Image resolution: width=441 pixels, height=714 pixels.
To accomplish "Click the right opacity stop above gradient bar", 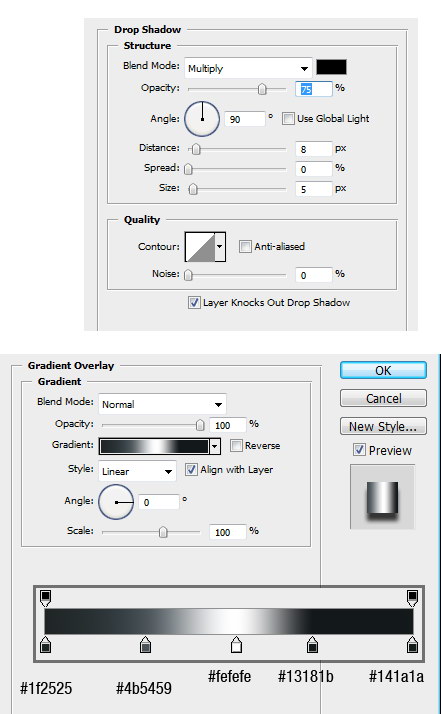I will click(x=412, y=598).
